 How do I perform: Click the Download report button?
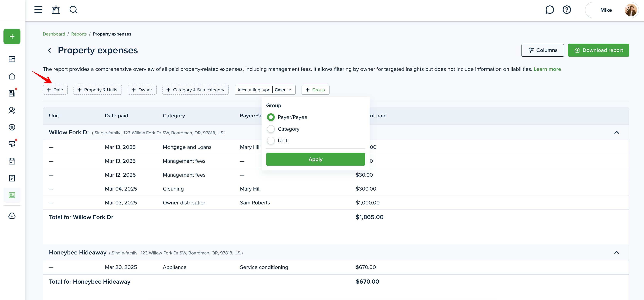pos(598,50)
